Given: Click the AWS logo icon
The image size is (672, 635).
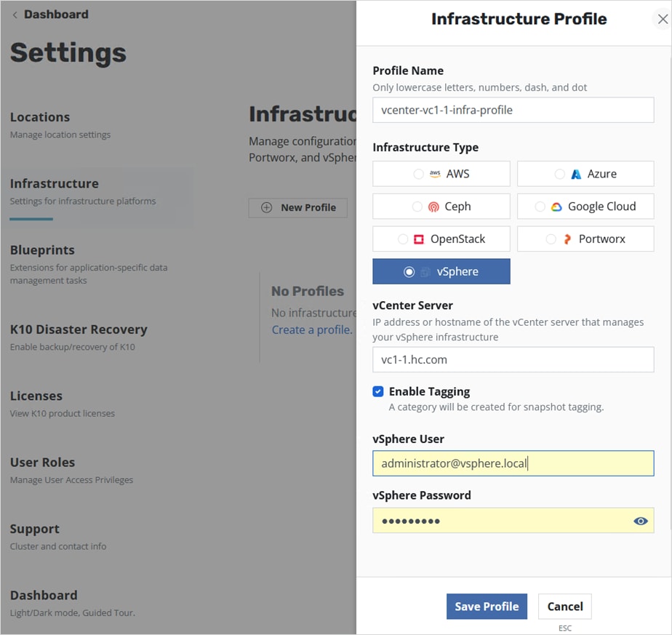Looking at the screenshot, I should 435,174.
